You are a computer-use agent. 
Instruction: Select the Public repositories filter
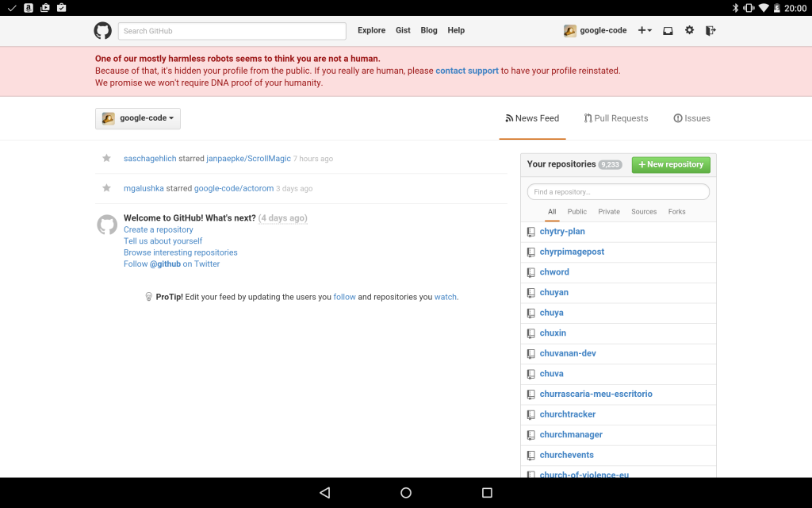577,211
